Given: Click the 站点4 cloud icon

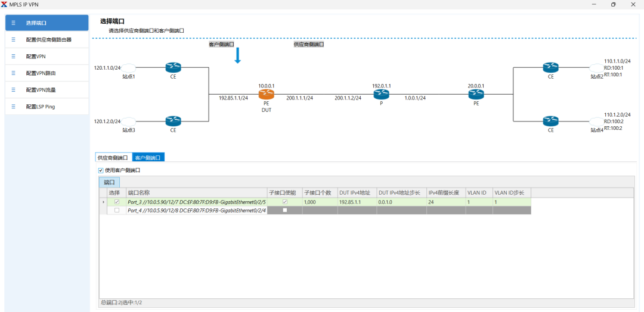Looking at the screenshot, I should pyautogui.click(x=596, y=121).
